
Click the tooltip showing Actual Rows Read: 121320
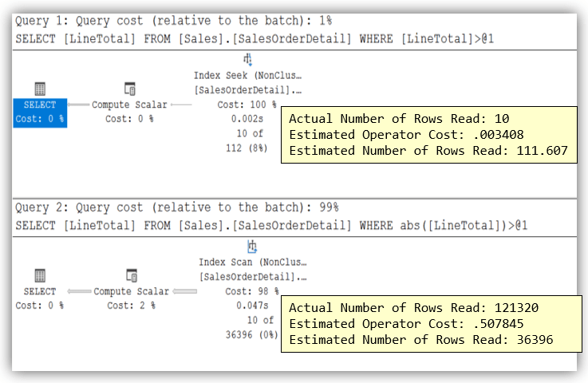coord(429,323)
